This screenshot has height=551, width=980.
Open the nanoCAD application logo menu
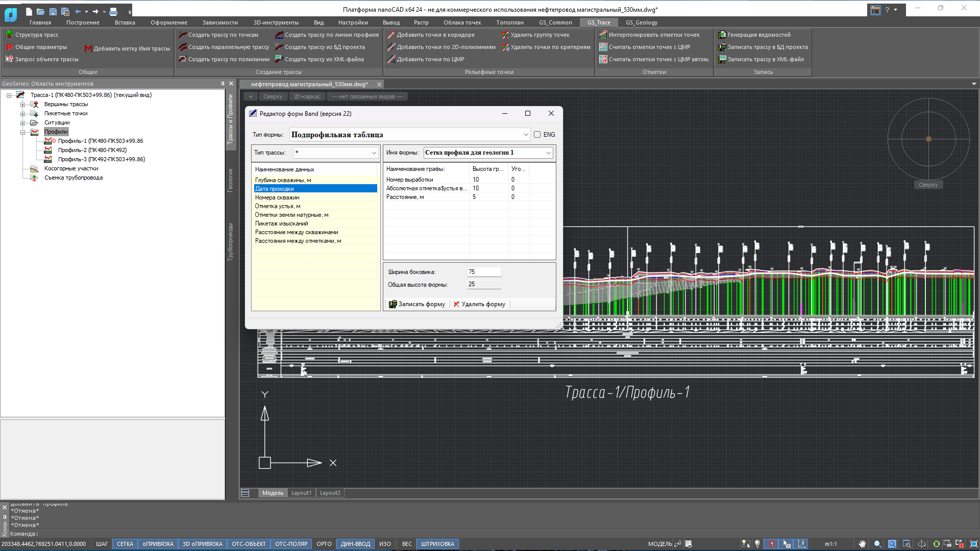pyautogui.click(x=11, y=14)
